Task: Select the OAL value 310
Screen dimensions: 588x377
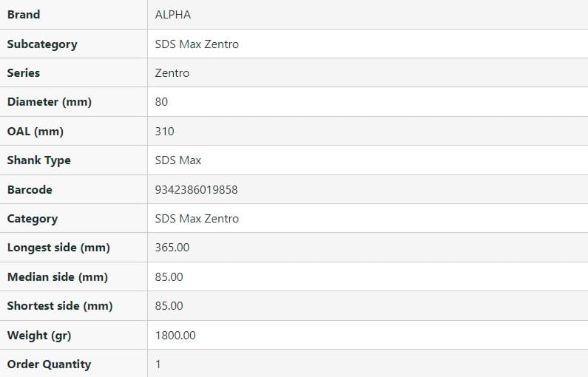Action: coord(165,132)
